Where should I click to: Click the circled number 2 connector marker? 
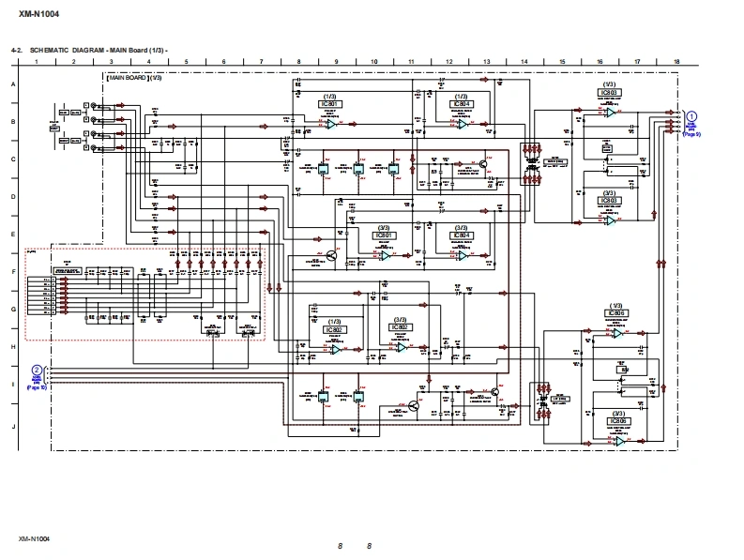pyautogui.click(x=37, y=370)
